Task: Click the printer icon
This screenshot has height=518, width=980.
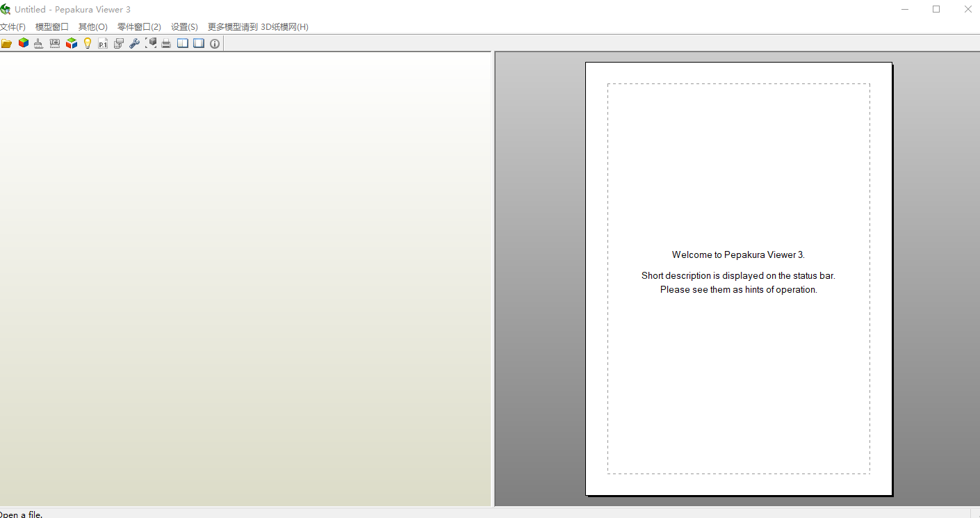Action: point(167,43)
